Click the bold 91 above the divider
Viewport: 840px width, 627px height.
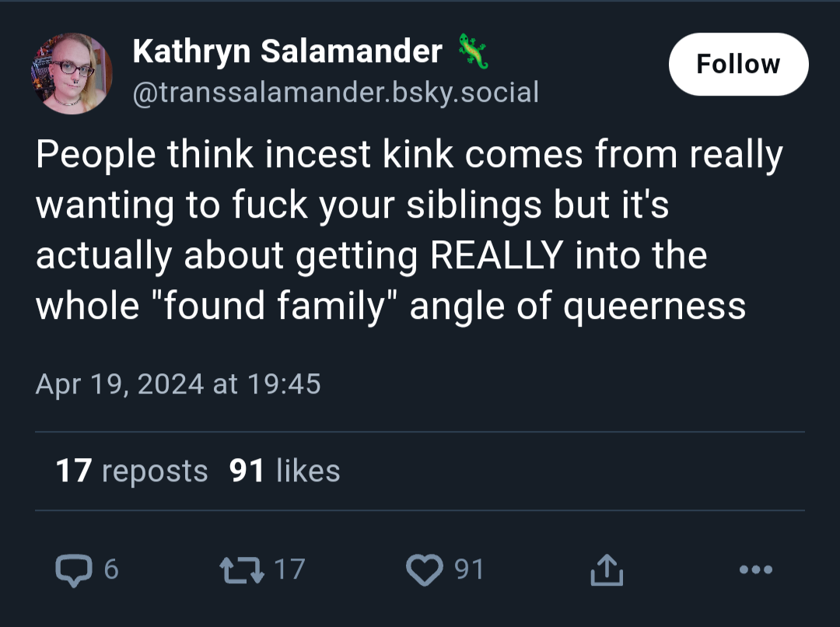(x=247, y=471)
